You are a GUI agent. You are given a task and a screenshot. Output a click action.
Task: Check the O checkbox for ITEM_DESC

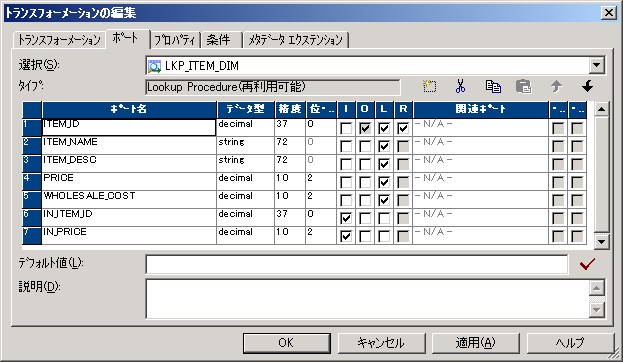click(x=365, y=164)
